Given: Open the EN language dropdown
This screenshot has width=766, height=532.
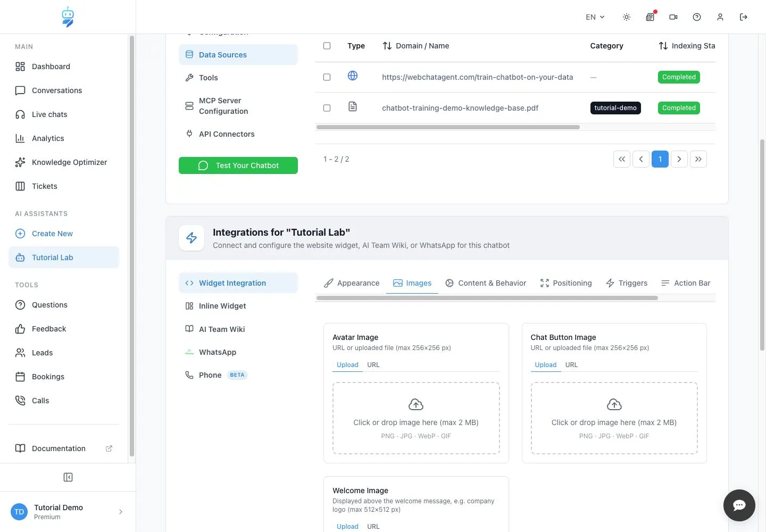Looking at the screenshot, I should coord(595,17).
